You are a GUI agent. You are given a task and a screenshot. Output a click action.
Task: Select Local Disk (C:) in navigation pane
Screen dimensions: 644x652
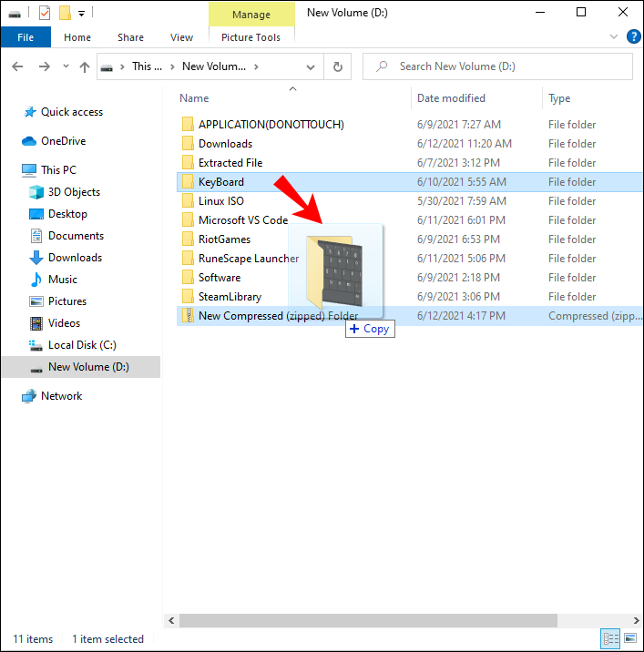(82, 345)
